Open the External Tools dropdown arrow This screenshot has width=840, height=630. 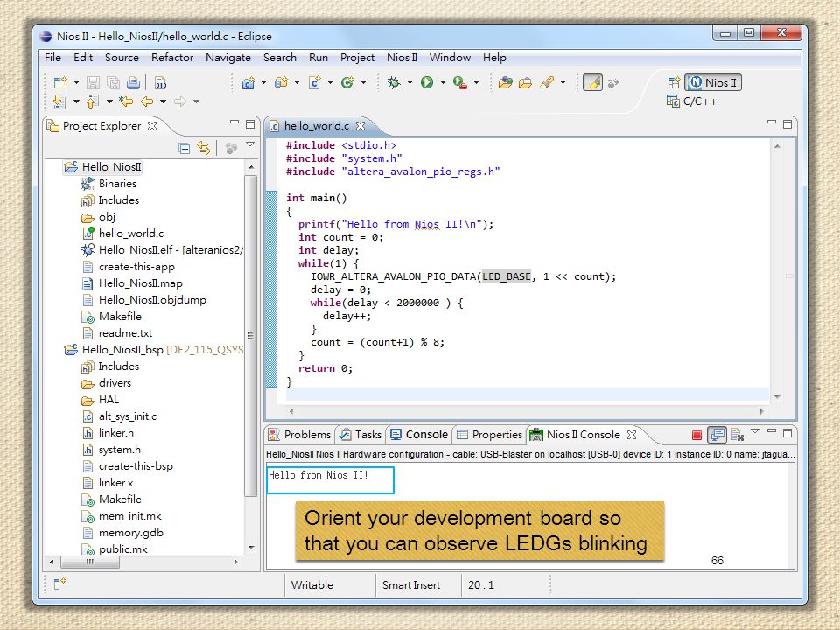pos(476,82)
